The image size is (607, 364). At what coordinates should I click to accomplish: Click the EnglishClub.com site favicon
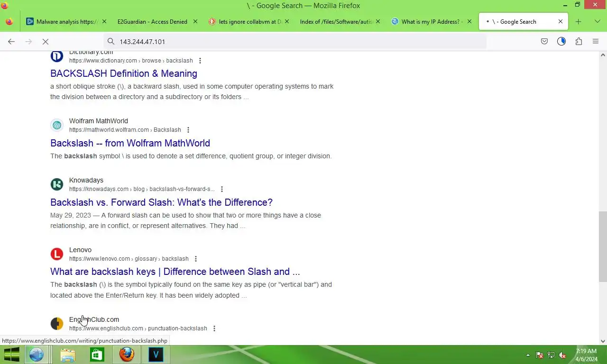(57, 324)
